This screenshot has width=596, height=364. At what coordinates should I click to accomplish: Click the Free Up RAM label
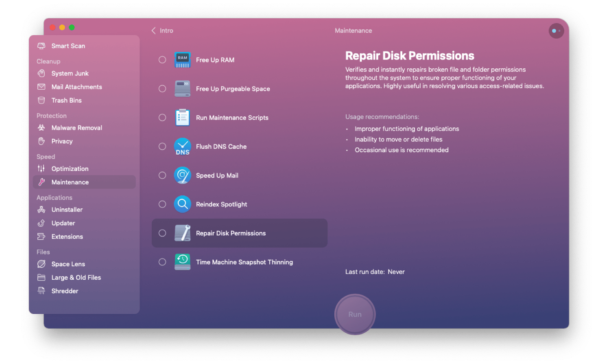(215, 60)
